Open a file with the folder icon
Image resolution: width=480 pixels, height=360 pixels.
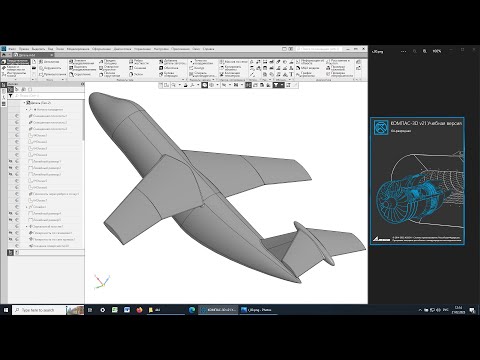point(34,68)
